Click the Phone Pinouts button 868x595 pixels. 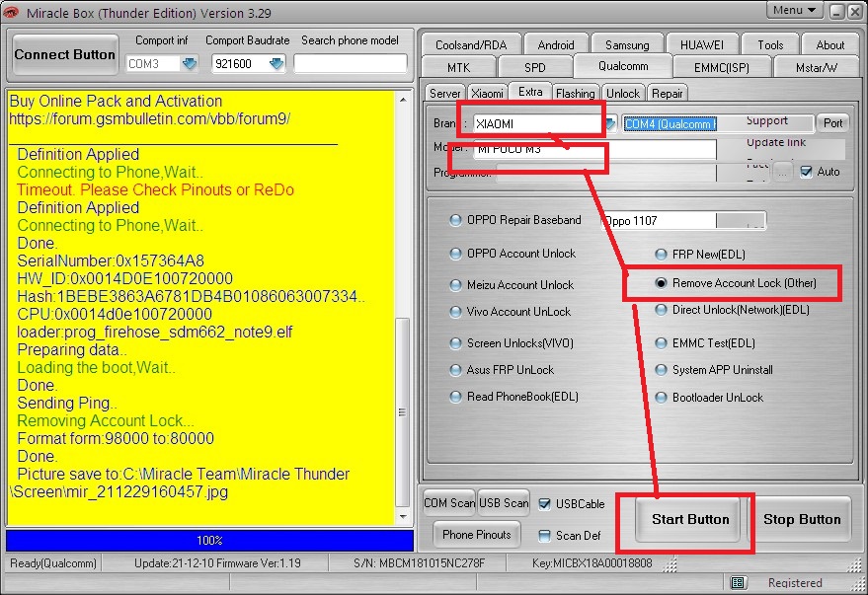pos(477,534)
